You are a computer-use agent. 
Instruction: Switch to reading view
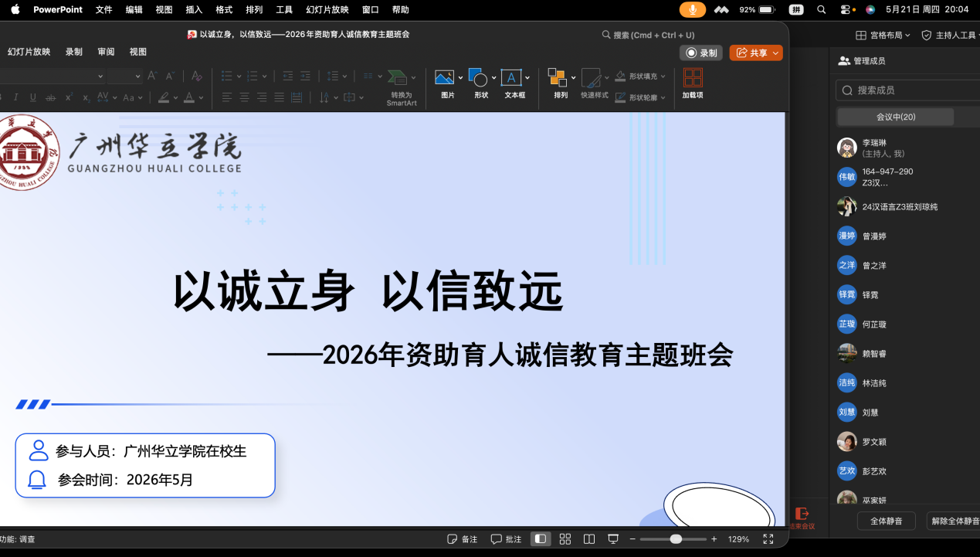[589, 539]
